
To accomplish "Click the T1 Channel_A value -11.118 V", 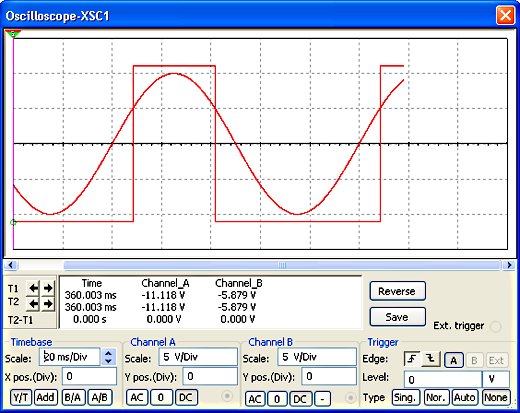I will (163, 295).
